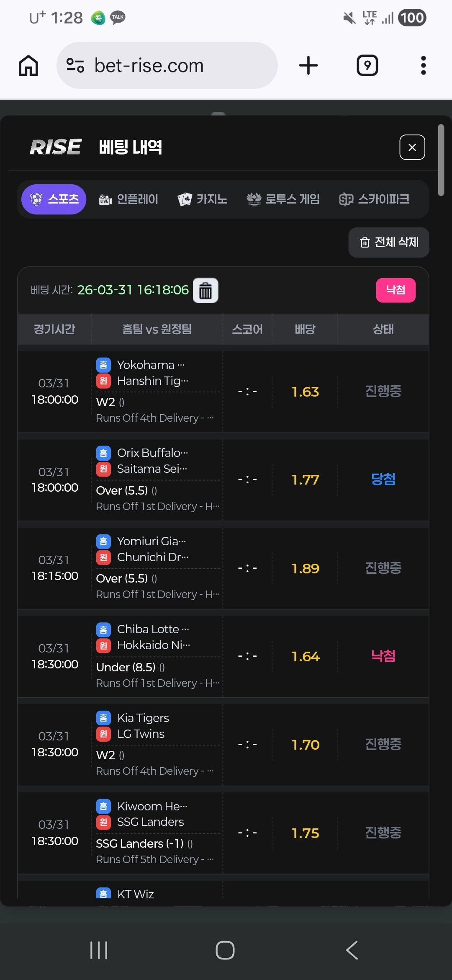Screen dimensions: 452x980
Task: Tap the RISE logo
Action: pos(55,147)
